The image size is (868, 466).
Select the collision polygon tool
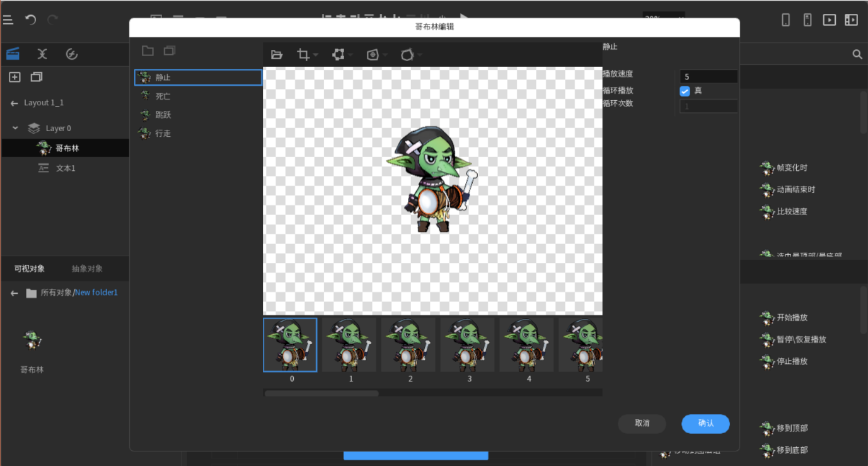339,55
